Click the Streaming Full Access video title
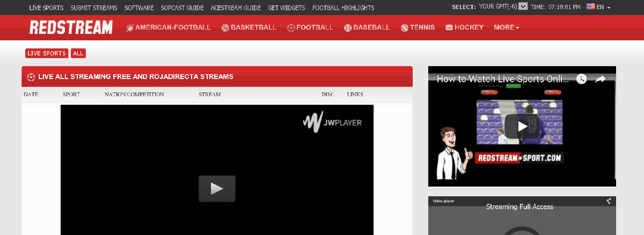 click(519, 206)
